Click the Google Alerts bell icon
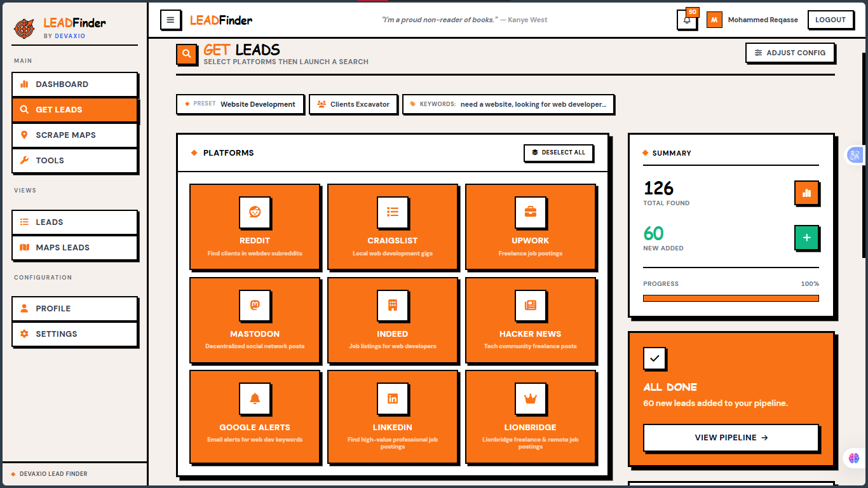868x488 pixels. tap(255, 399)
